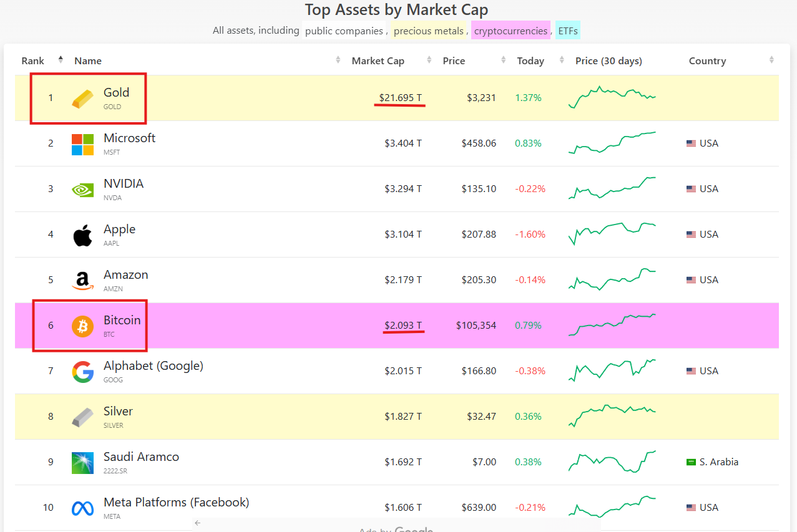Click Bitcoin price $105,354

point(476,326)
